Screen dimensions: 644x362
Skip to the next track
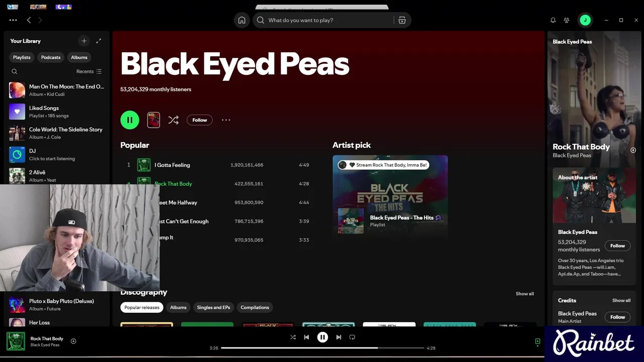click(x=339, y=337)
